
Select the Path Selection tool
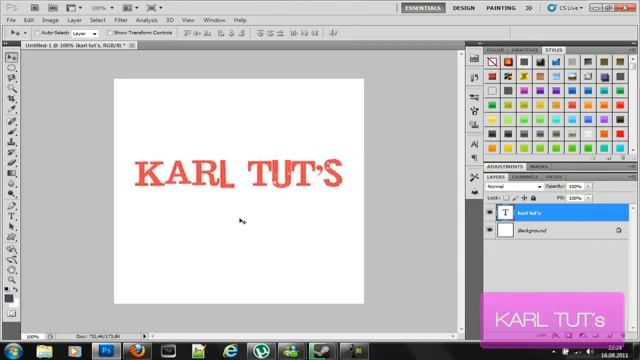(x=11, y=227)
